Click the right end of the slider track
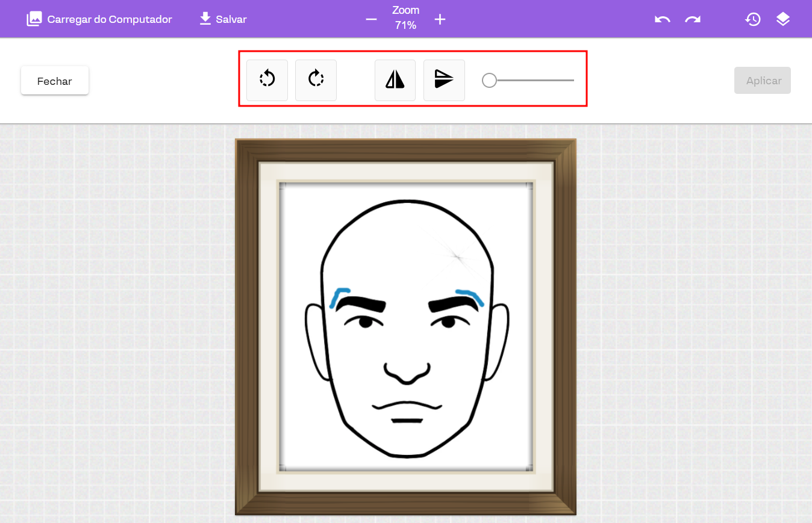 (572, 80)
